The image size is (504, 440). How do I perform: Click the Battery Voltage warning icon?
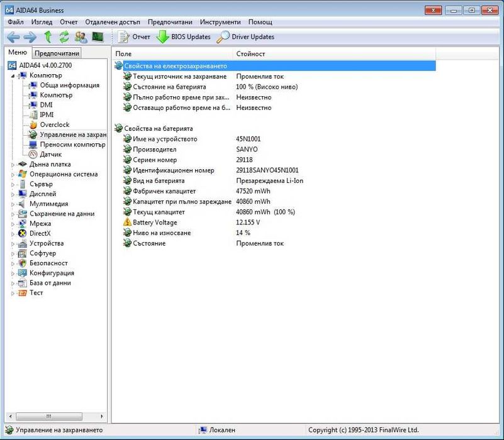[x=128, y=223]
